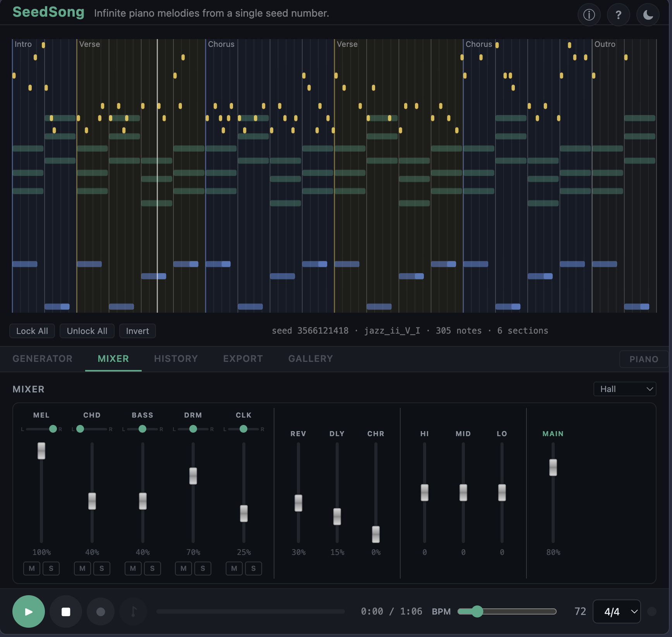The height and width of the screenshot is (637, 672).
Task: Start recording with the record circle button
Action: 101,611
